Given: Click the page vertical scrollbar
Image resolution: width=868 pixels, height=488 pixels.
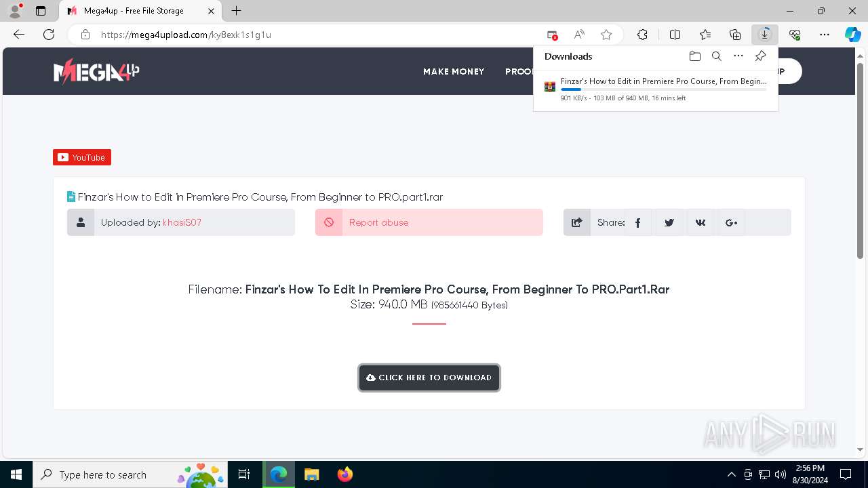Looking at the screenshot, I should 860,160.
